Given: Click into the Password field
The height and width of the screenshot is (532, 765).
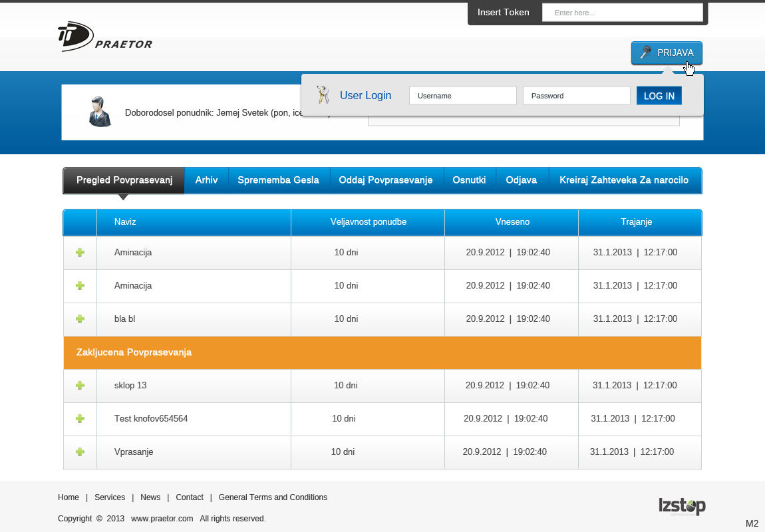Looking at the screenshot, I should click(x=576, y=96).
